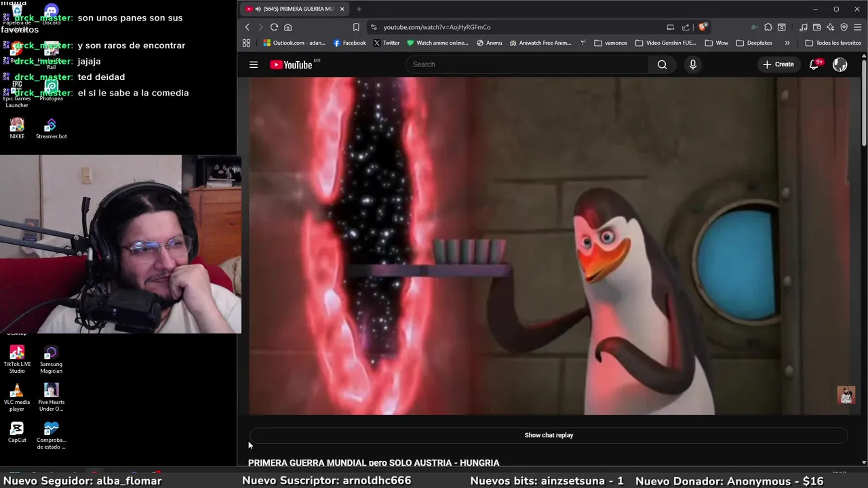Open the Wow bookmarks folder

pos(716,43)
